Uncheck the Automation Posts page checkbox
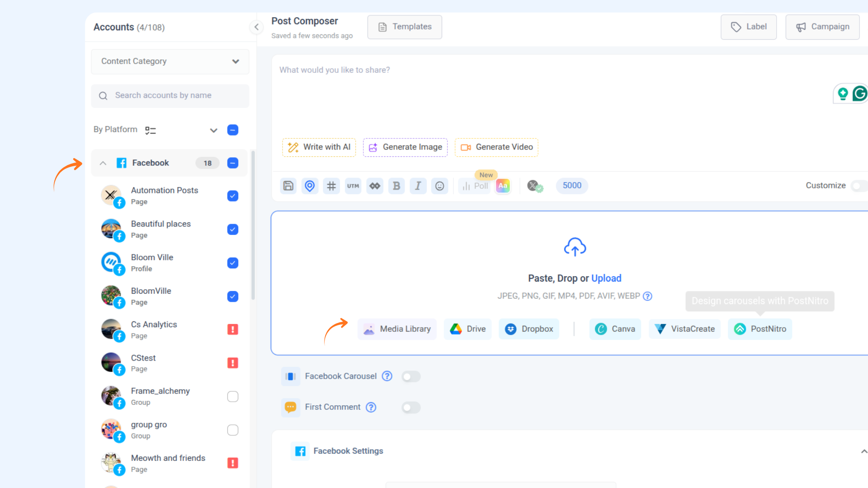868x488 pixels. [x=233, y=196]
